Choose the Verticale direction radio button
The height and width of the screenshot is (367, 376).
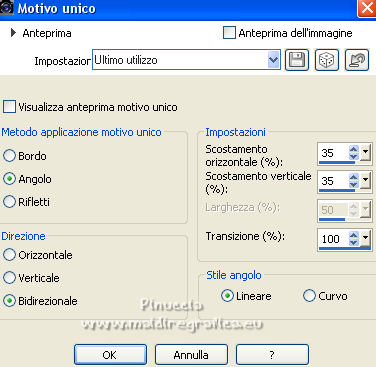[9, 277]
